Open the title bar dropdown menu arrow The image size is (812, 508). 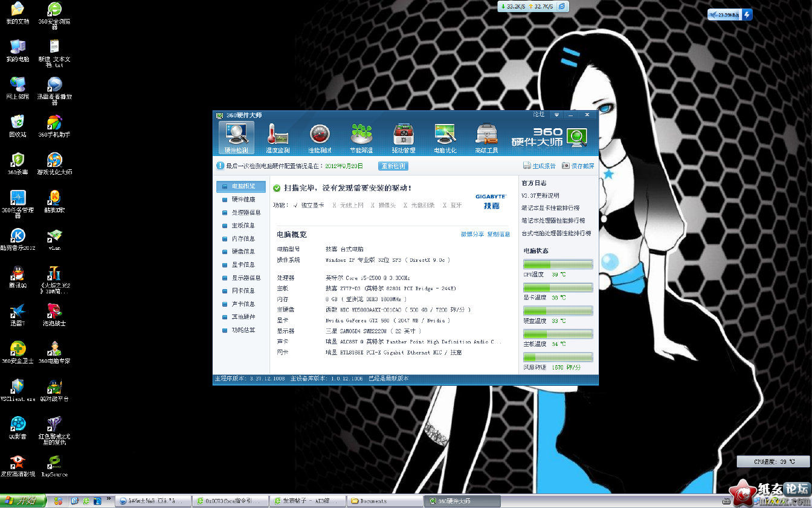556,115
